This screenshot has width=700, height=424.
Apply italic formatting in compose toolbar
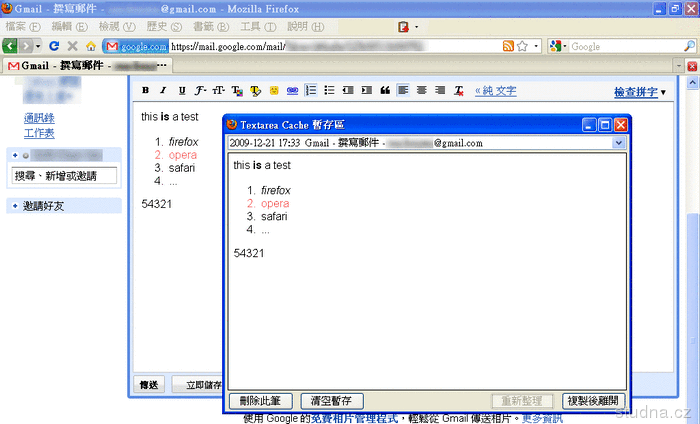[x=165, y=91]
